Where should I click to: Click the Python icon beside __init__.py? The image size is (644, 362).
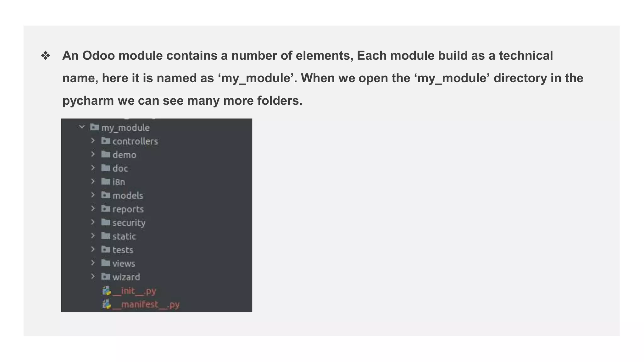coord(107,291)
